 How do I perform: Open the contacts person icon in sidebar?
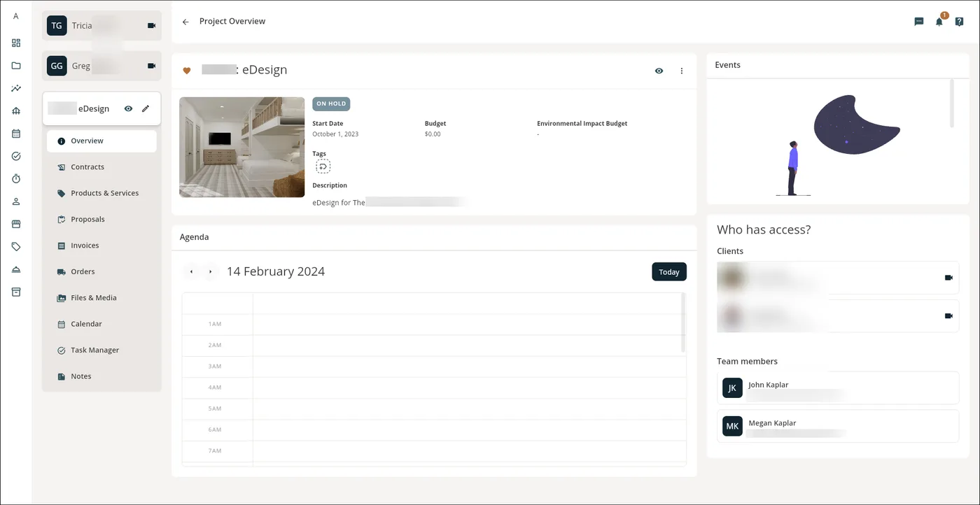15,201
